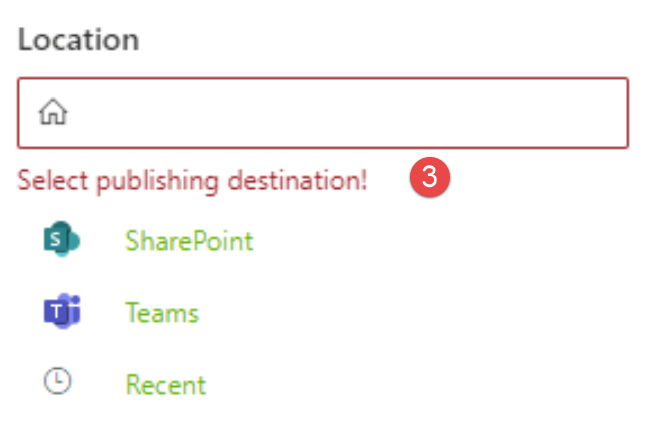Choose the green Recent text label
The height and width of the screenshot is (422, 650).
(165, 385)
